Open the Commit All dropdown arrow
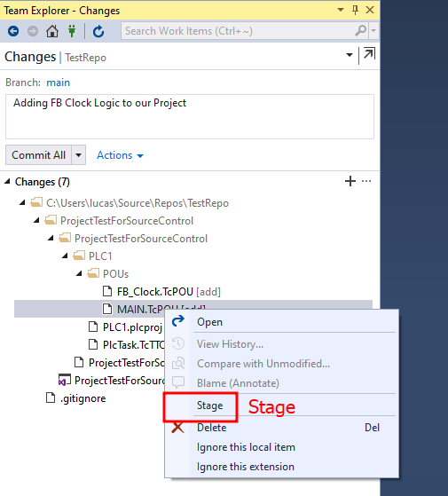Screen dimensions: 448x496 78,155
